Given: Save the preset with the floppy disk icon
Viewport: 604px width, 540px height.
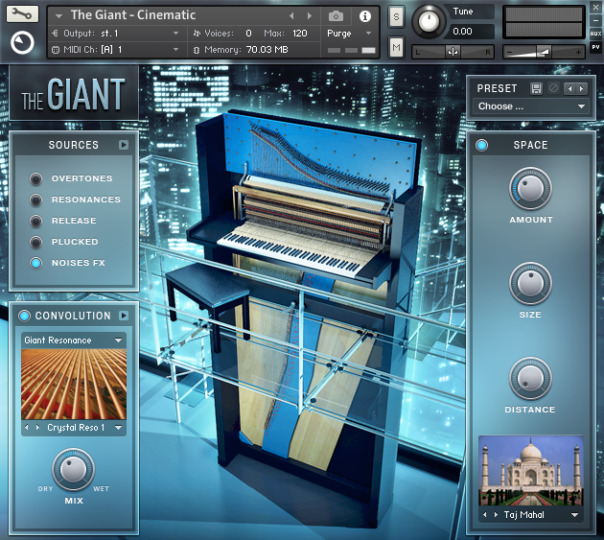Looking at the screenshot, I should (x=536, y=89).
